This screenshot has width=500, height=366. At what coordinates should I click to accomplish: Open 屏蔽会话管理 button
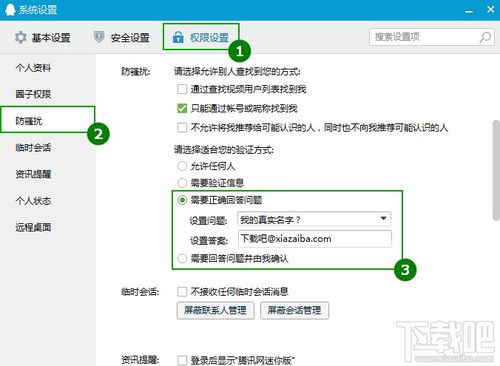coord(294,311)
